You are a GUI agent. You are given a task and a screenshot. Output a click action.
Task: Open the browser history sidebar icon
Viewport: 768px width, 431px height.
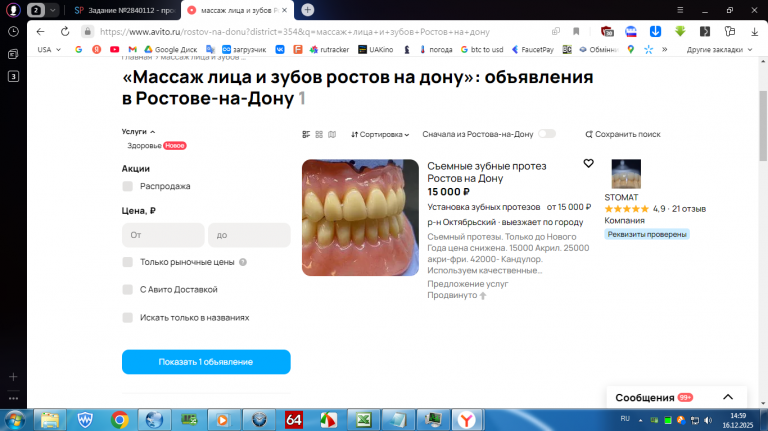tap(13, 31)
